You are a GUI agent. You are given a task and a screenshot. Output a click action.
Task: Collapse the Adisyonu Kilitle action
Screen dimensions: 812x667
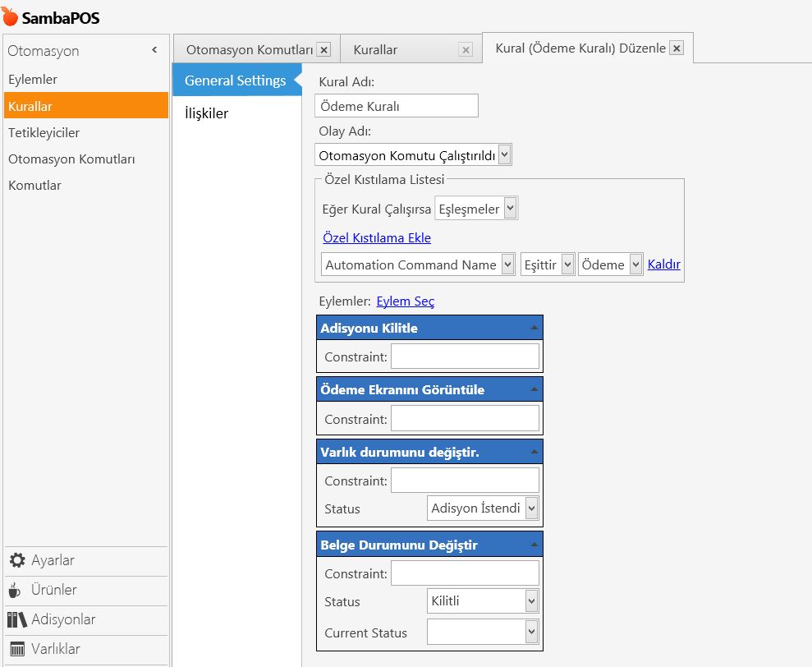click(x=534, y=328)
